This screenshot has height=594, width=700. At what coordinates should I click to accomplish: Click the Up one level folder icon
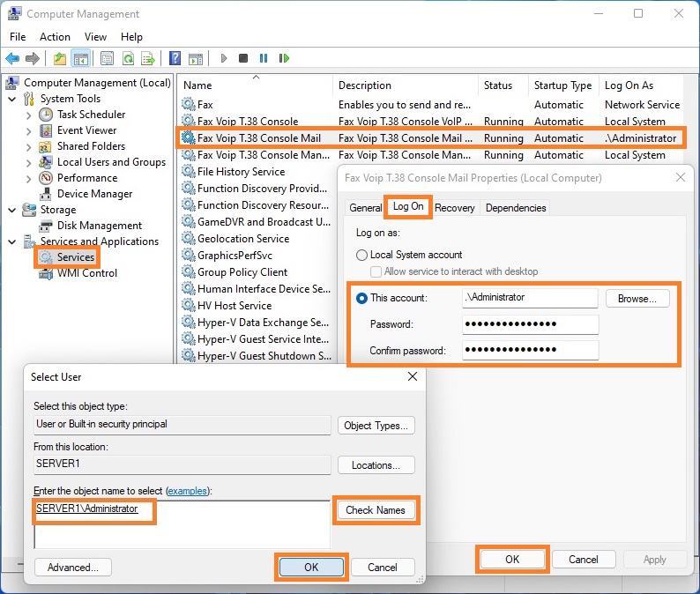59,58
